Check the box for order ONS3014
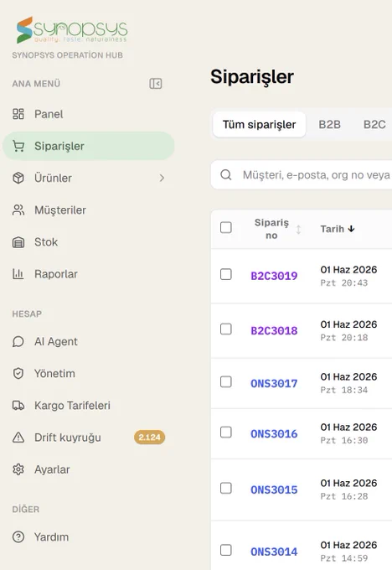This screenshot has width=392, height=570. pyautogui.click(x=226, y=550)
